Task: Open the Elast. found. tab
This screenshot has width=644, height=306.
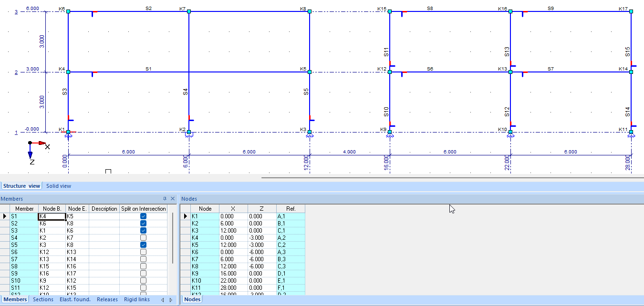Action: [x=75, y=300]
